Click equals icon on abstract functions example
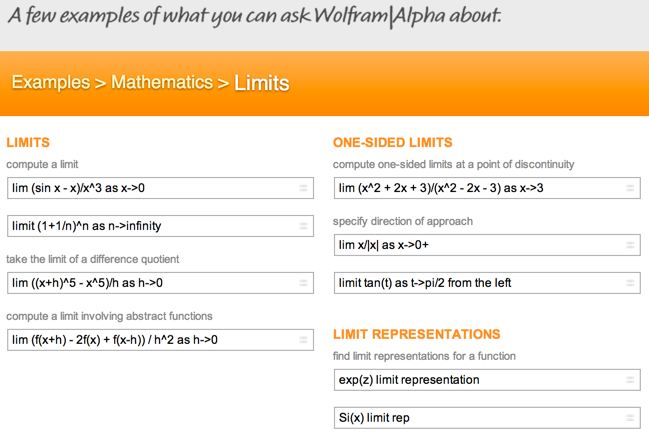 (x=303, y=340)
